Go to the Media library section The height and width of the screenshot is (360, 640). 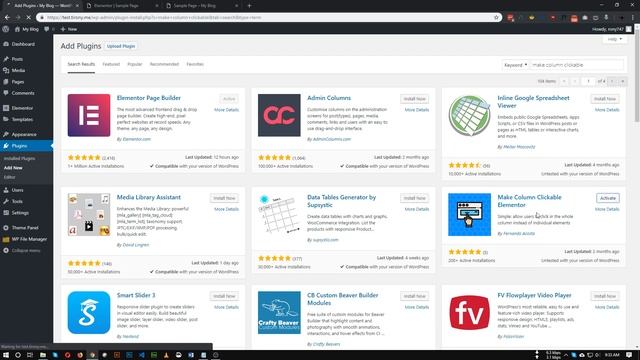point(18,70)
